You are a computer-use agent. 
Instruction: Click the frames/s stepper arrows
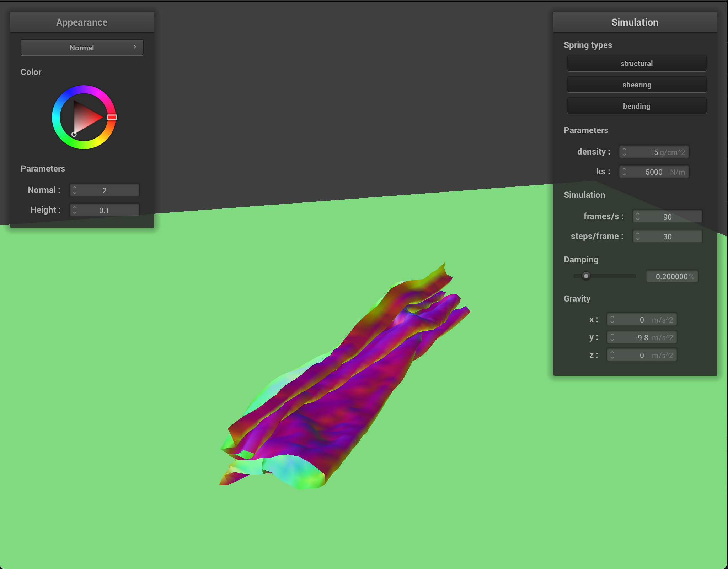pyautogui.click(x=638, y=217)
